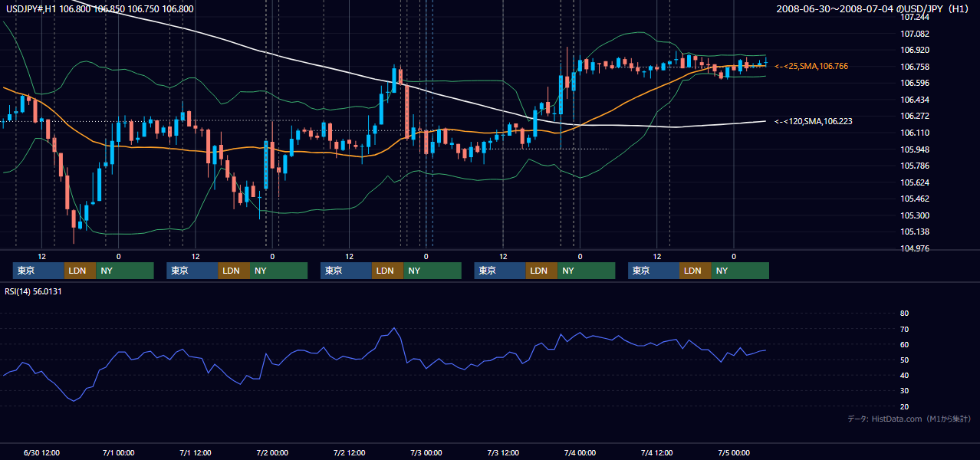Click the 7/1 12:00 time axis label

[x=196, y=452]
